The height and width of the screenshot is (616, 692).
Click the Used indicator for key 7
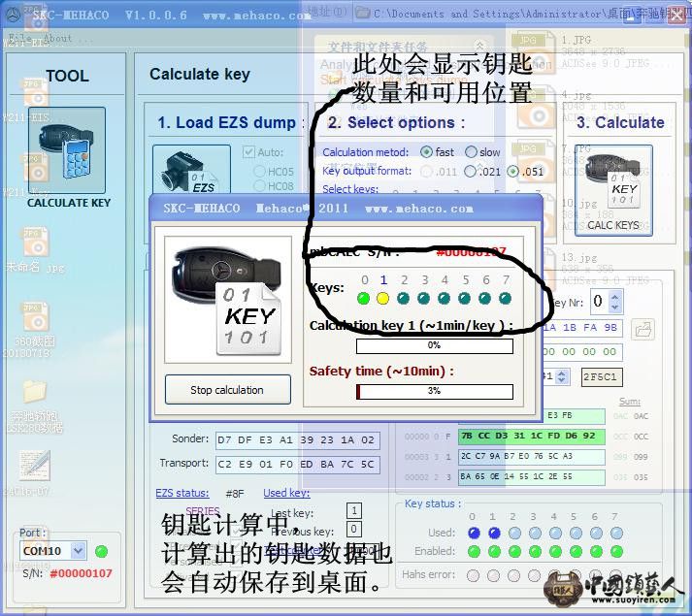pyautogui.click(x=616, y=533)
